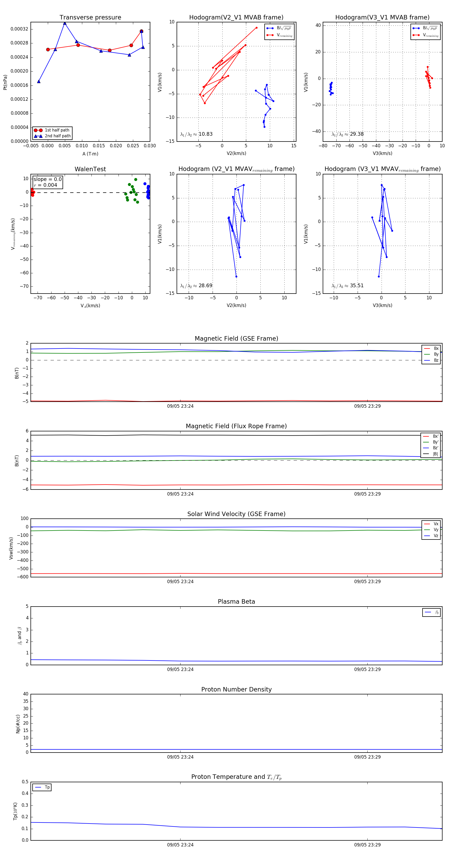Click the 'Plasma Beta' plot title
The image size is (473, 868).
(236, 602)
